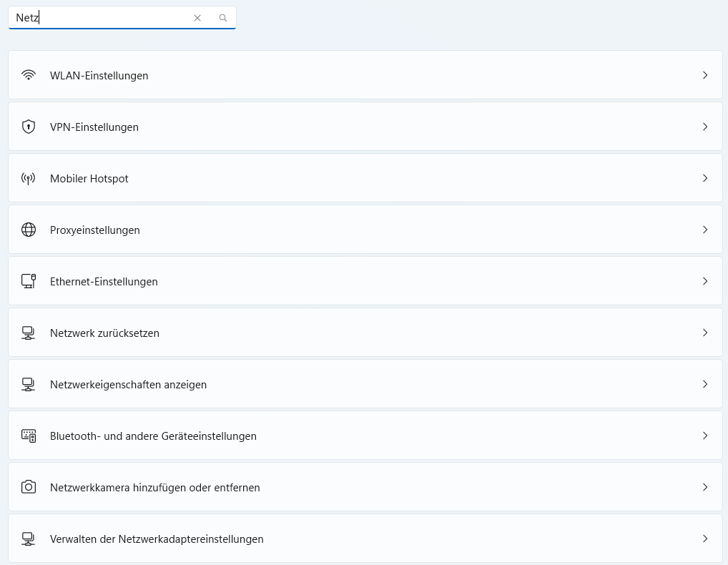Open Ethernet-Einstellungen result
The height and width of the screenshot is (565, 728).
pyautogui.click(x=104, y=282)
